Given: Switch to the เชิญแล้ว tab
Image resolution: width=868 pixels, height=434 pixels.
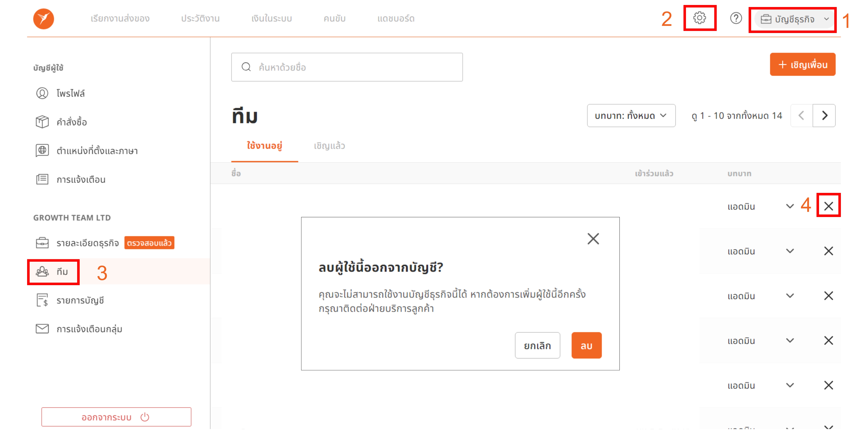Looking at the screenshot, I should tap(329, 146).
